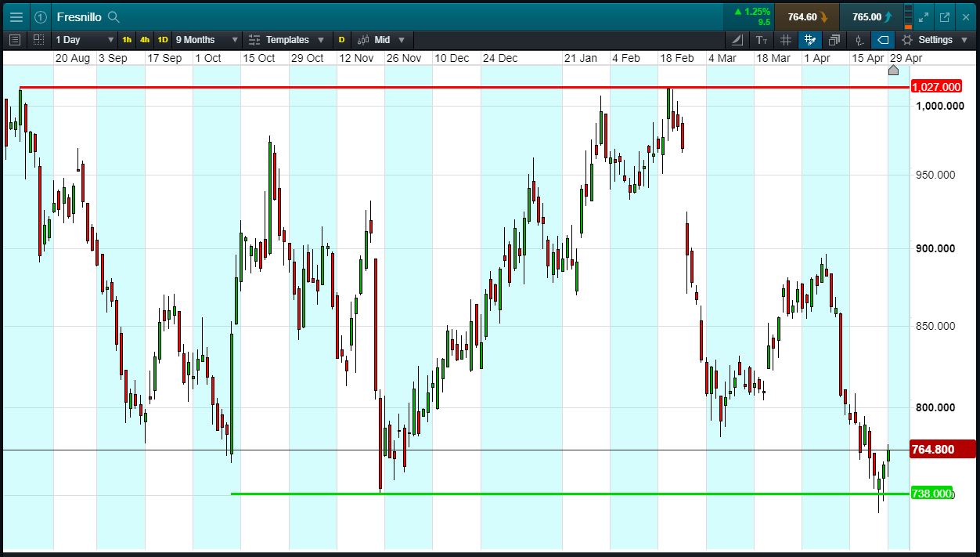Toggle the chart gridlines icon

point(786,40)
